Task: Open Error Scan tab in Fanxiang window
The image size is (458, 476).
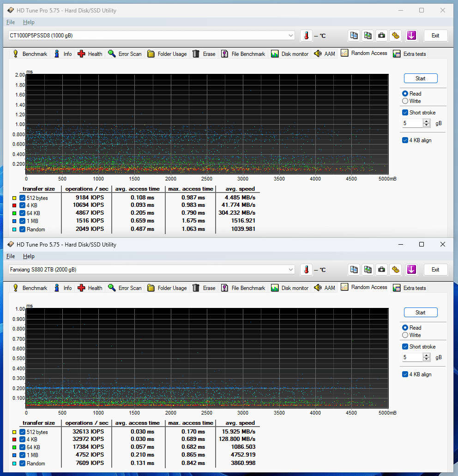Action: coord(125,288)
